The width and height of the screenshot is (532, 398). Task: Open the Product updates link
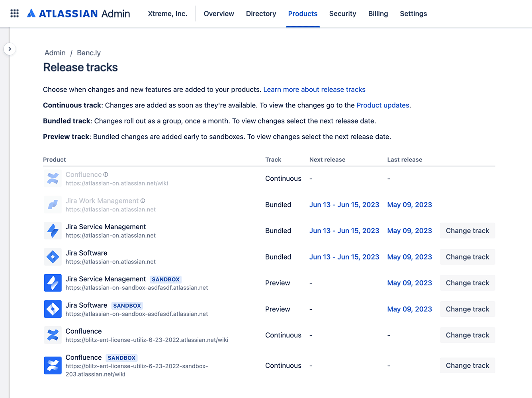pos(383,105)
